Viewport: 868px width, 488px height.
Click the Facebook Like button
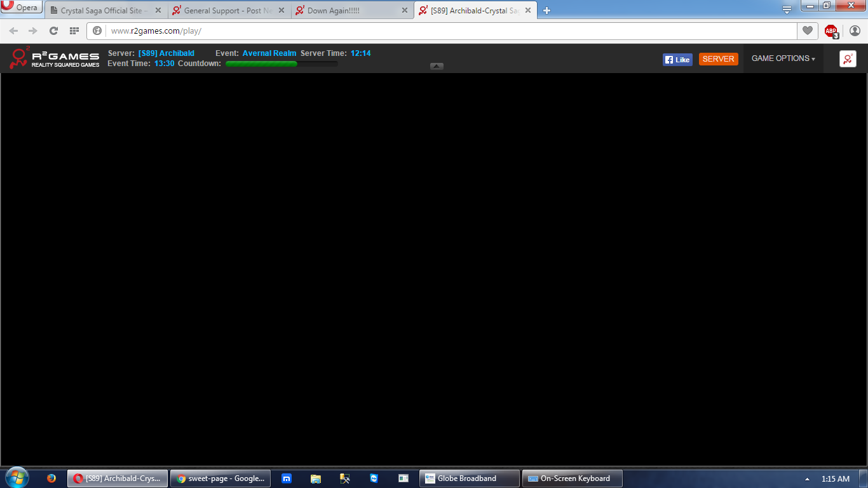coord(677,59)
